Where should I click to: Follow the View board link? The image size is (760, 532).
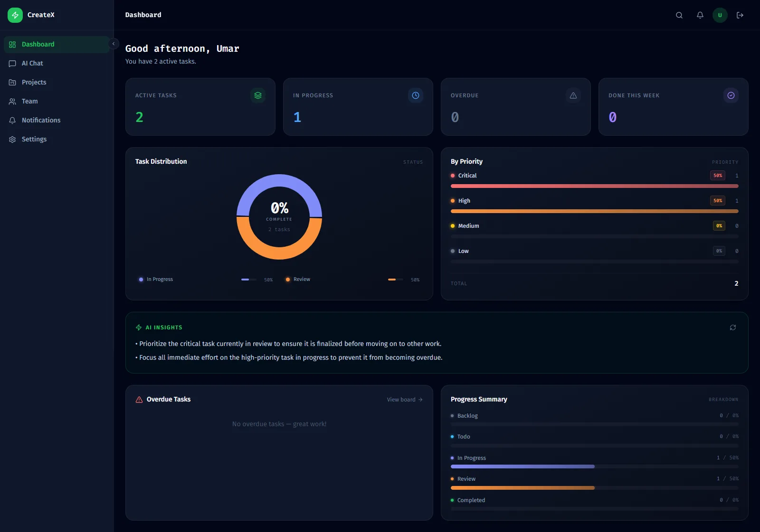[405, 400]
